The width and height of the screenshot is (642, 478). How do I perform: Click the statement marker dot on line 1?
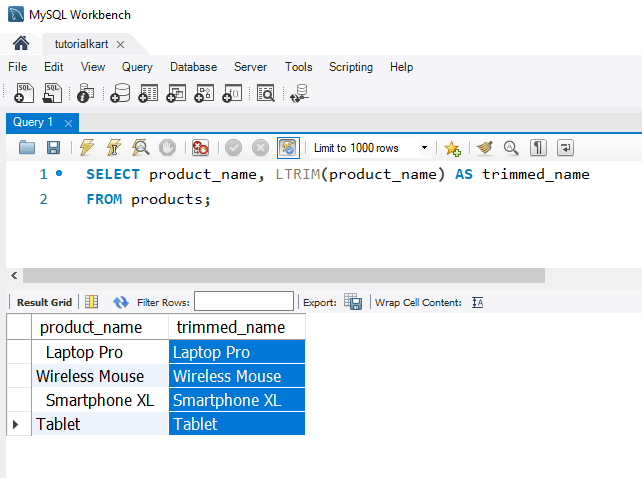click(59, 173)
